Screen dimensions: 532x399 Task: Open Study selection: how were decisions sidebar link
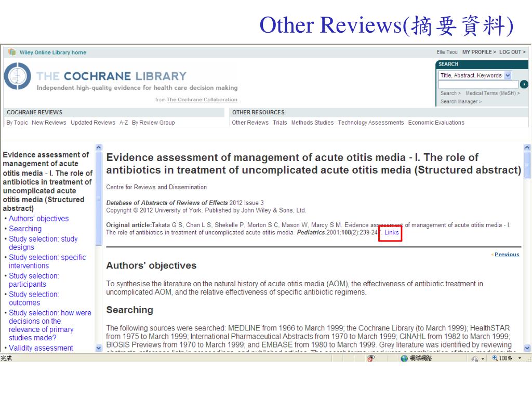[50, 325]
